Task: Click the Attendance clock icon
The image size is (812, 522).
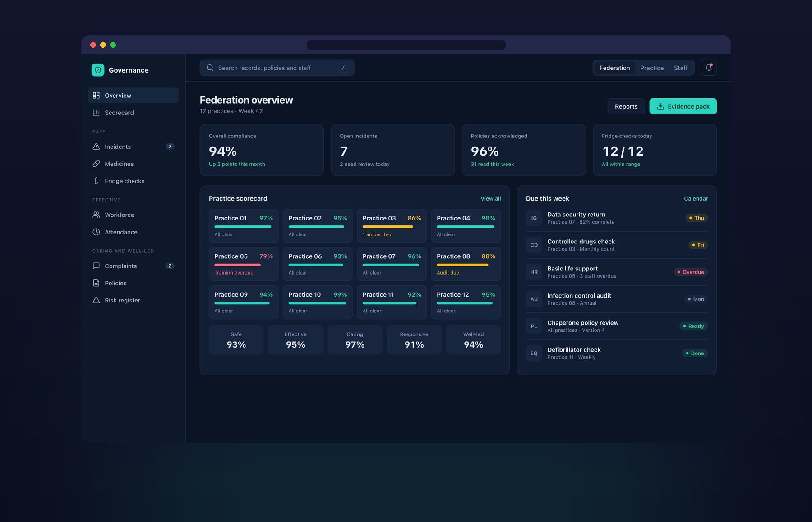Action: [96, 232]
